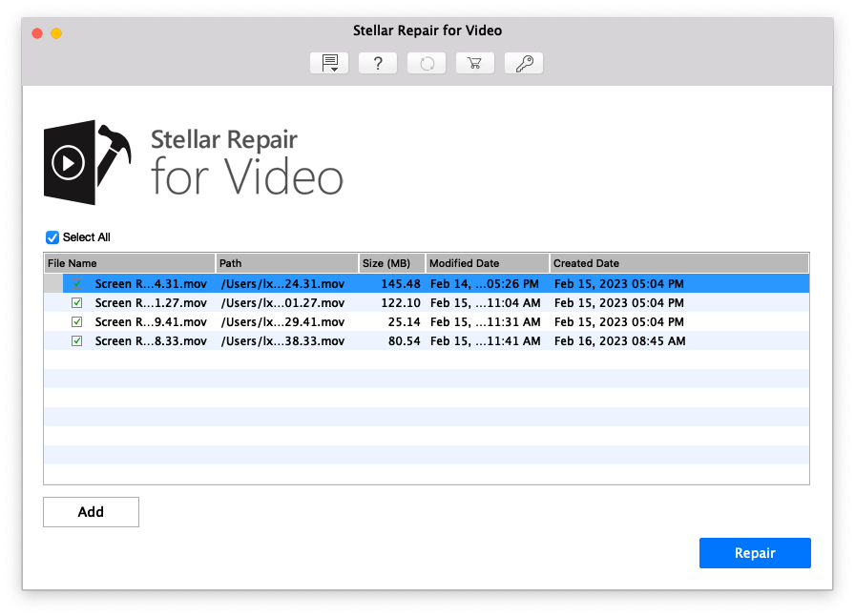Click the Path column header
The height and width of the screenshot is (616, 855).
point(287,263)
